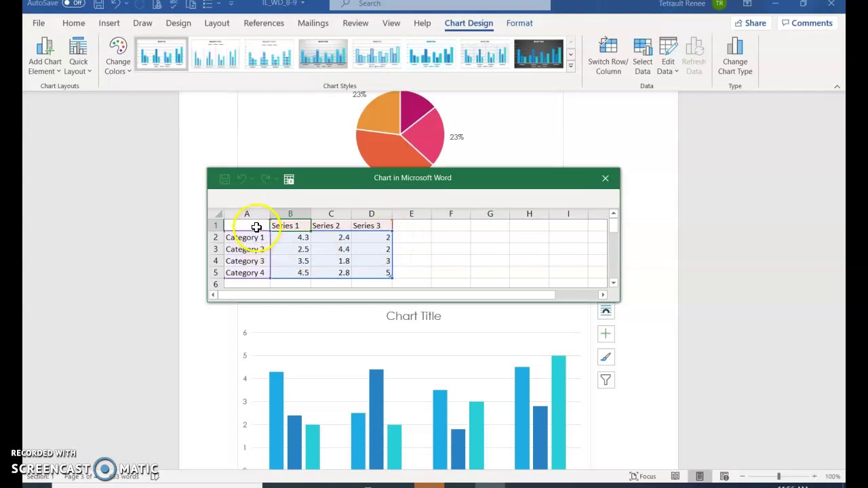Select the Series 2 cell
868x488 pixels.
(x=331, y=226)
